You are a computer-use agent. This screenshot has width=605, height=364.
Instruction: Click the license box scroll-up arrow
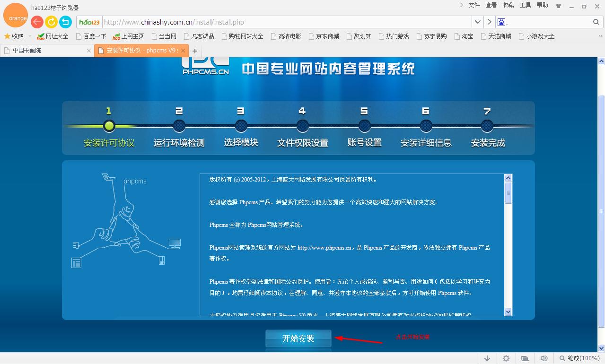tap(509, 178)
